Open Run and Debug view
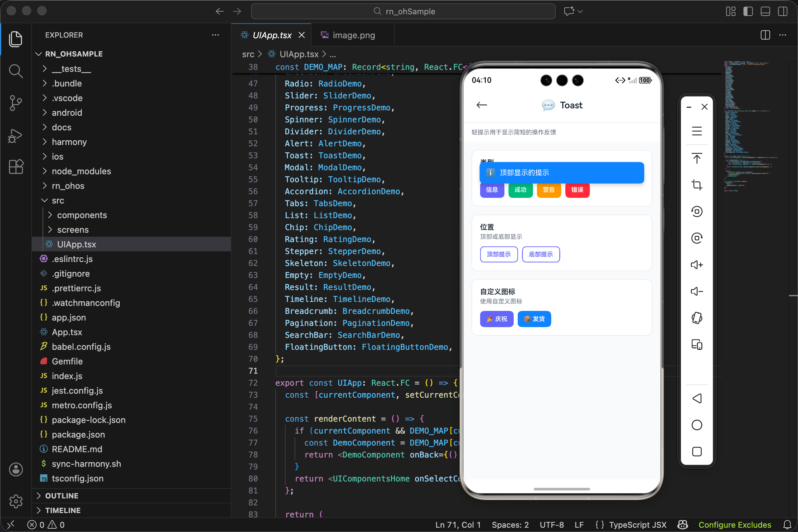Screen dimensions: 798x532 [x=16, y=136]
